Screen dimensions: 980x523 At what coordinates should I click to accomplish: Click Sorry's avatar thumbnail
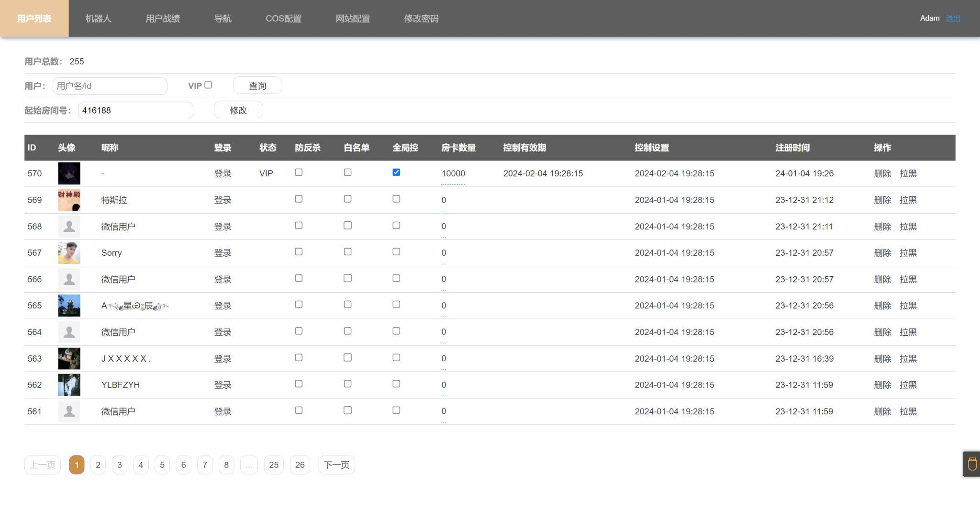point(69,252)
